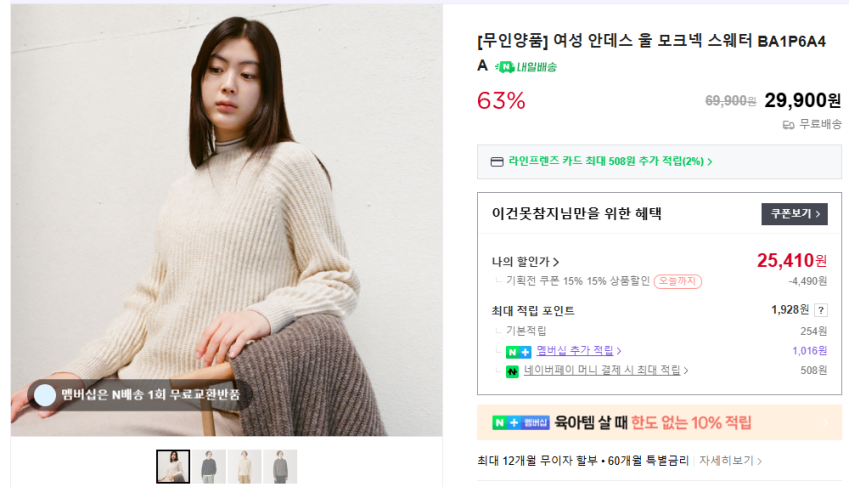Select the dark navy sweater thumbnail
849x487 pixels.
(x=209, y=466)
